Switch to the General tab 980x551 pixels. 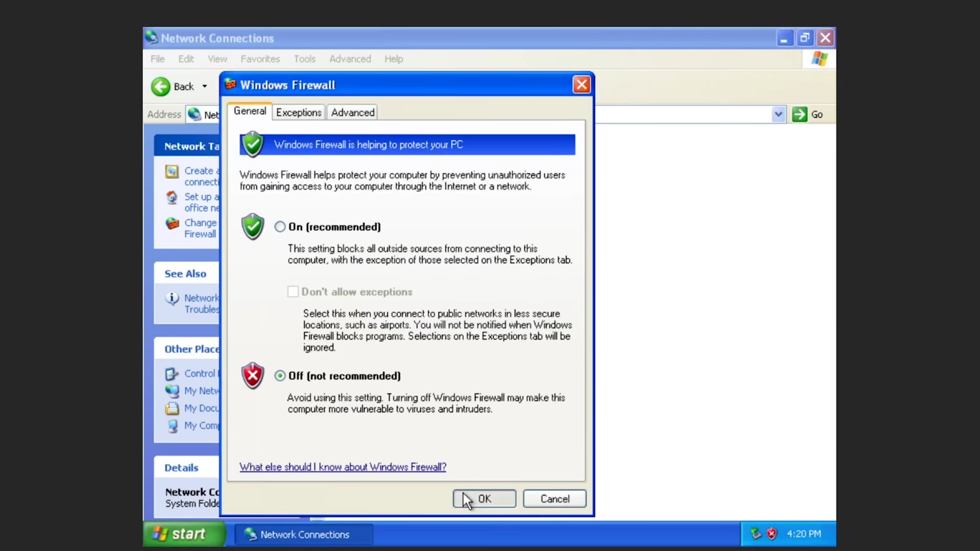pyautogui.click(x=250, y=111)
